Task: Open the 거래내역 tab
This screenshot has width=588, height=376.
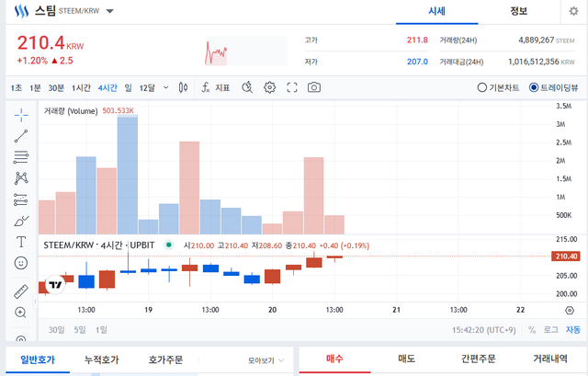Action: point(550,359)
